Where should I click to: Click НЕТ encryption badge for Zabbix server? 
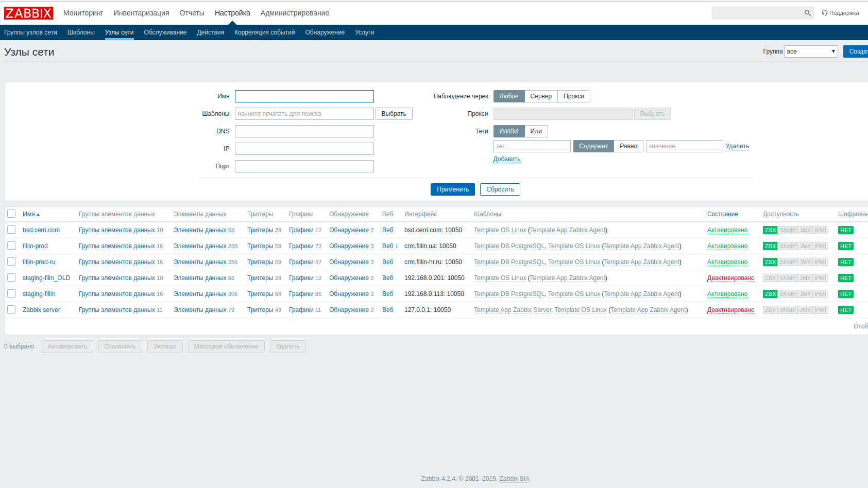[846, 310]
